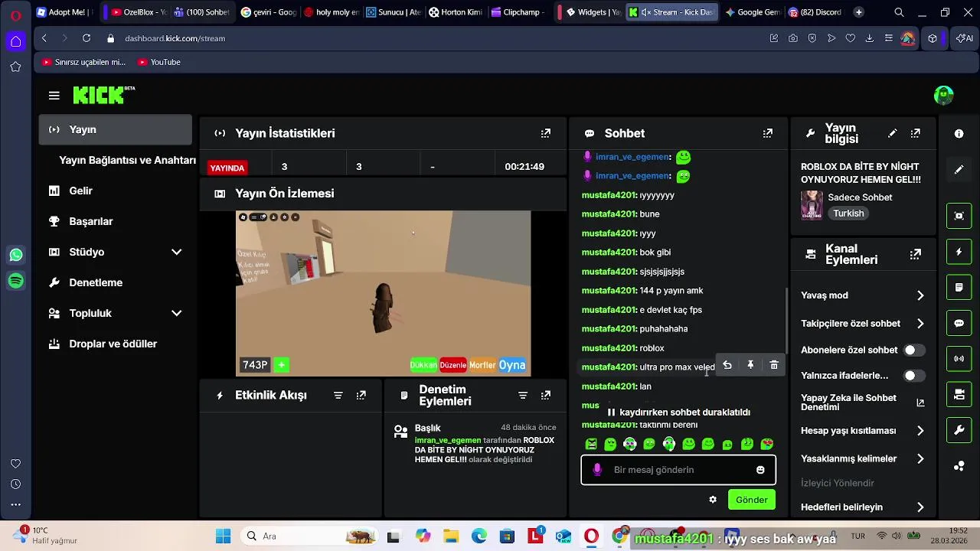Pop out the Kanal Eylemleri panel
980x551 pixels.
click(x=916, y=254)
